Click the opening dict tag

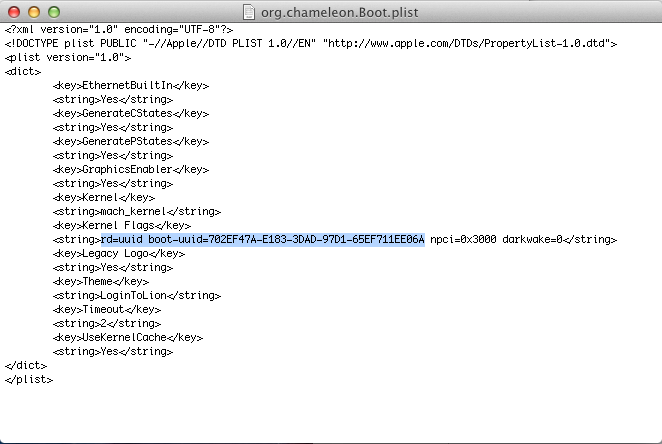click(23, 71)
